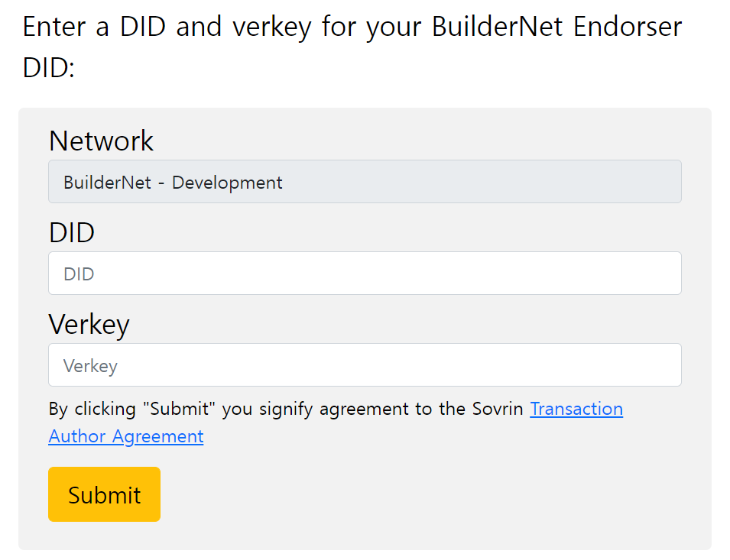Viewport: 730px width, 560px height.
Task: Click the Network field label
Action: click(x=101, y=141)
